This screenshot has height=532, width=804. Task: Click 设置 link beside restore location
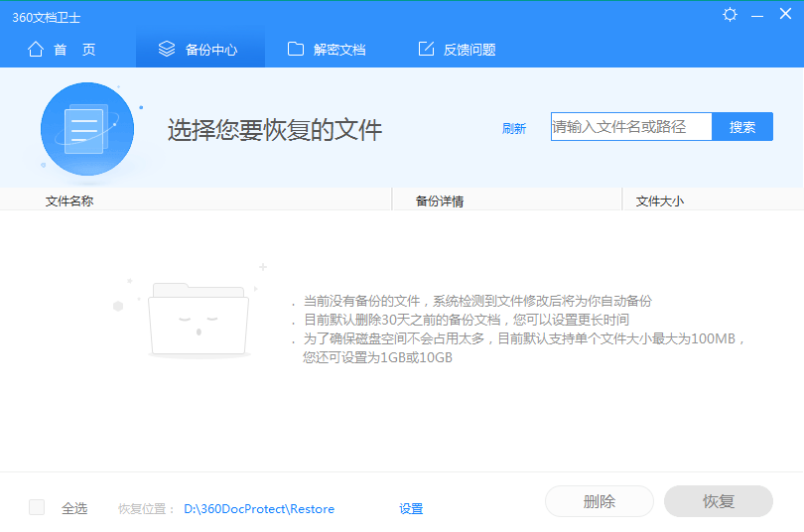coord(411,509)
